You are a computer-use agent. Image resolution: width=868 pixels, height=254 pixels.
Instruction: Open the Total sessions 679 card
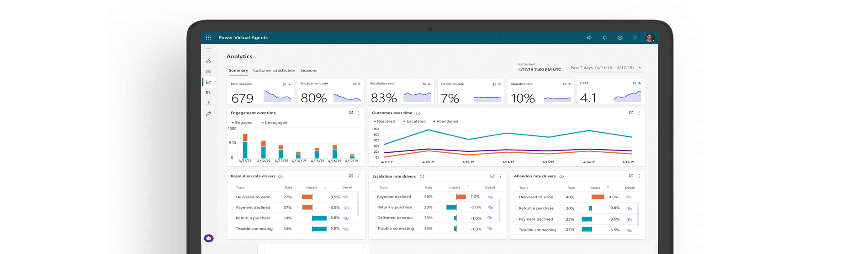pos(261,93)
